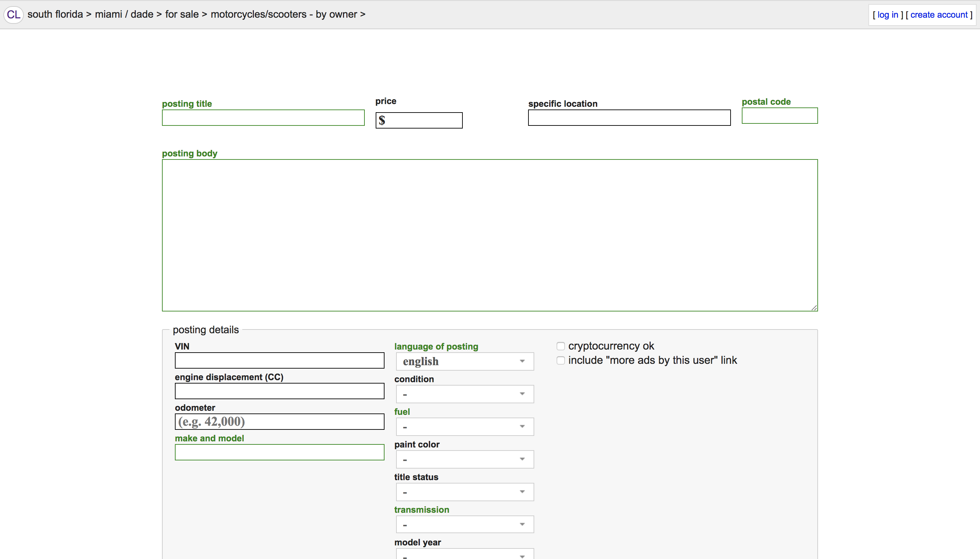Click the CL craigslist logo icon
980x559 pixels.
pyautogui.click(x=14, y=15)
